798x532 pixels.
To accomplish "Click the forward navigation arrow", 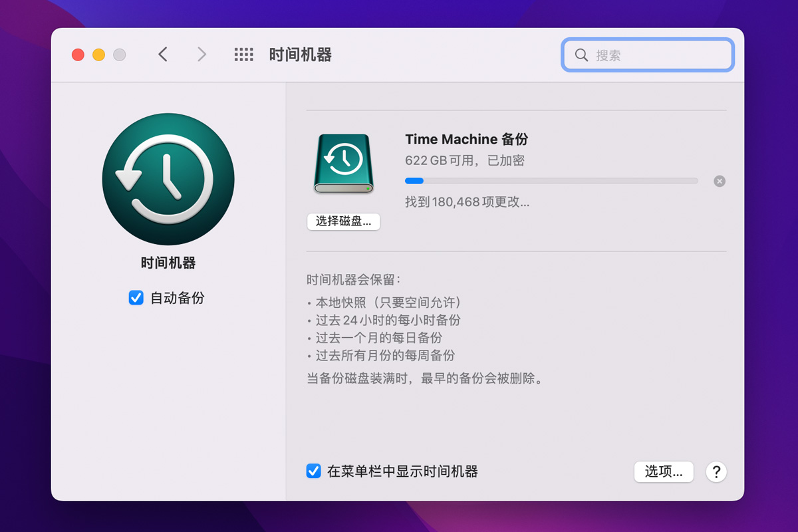I will (201, 55).
